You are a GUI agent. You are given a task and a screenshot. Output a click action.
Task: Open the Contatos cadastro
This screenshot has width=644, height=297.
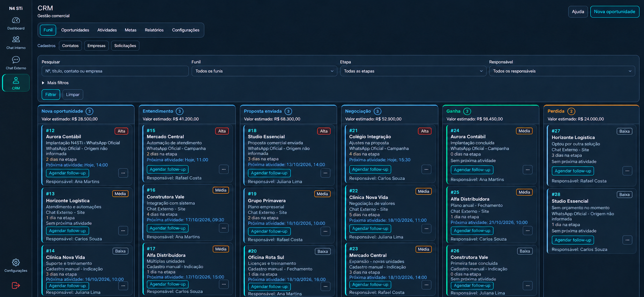tap(70, 46)
